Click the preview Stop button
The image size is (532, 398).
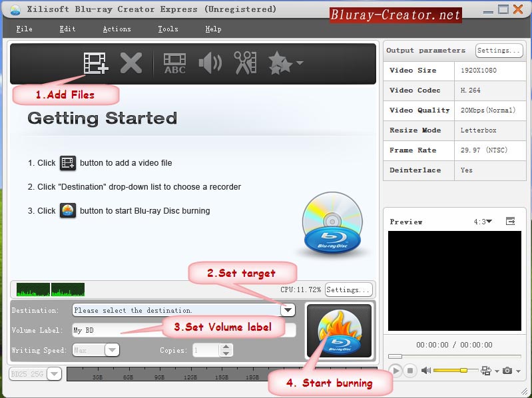pos(410,371)
